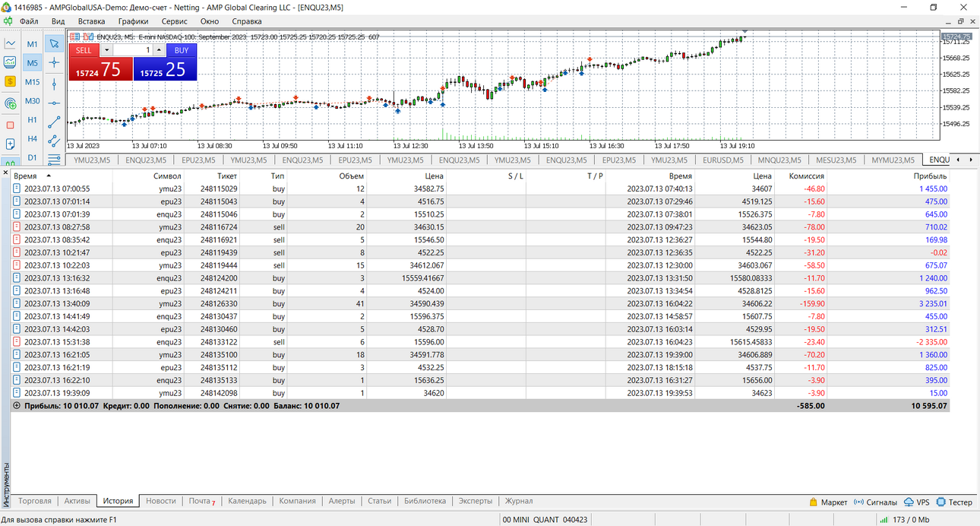Image resolution: width=980 pixels, height=526 pixels.
Task: Increase trade volume with up arrow
Action: pos(159,50)
